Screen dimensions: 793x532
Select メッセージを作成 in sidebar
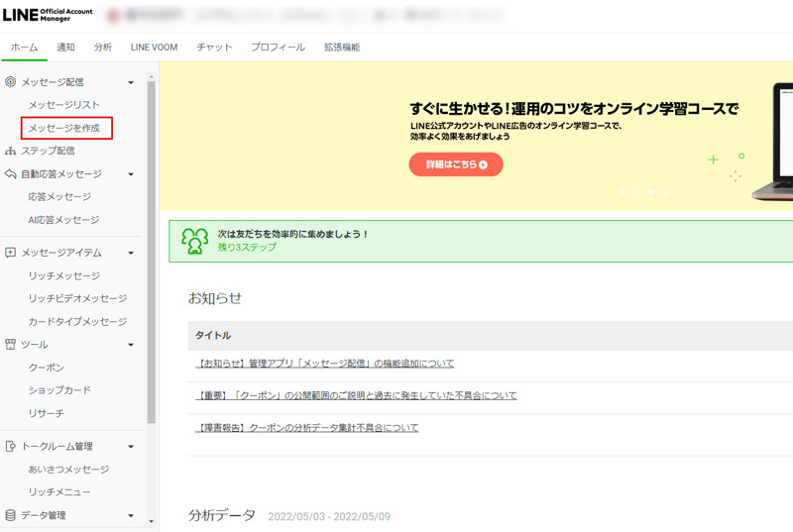pos(64,128)
